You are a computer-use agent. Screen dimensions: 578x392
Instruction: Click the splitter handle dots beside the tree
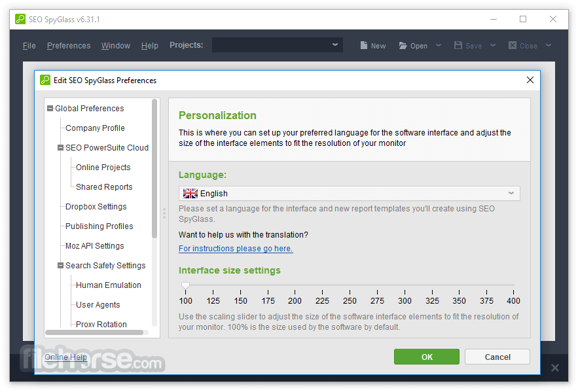coord(164,213)
